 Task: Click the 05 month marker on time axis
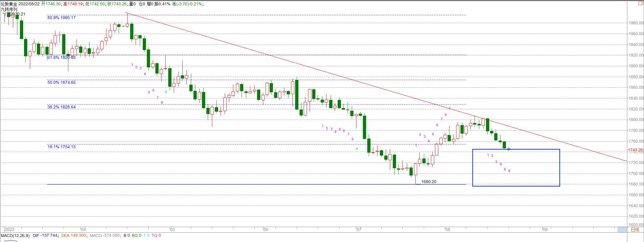[172, 229]
